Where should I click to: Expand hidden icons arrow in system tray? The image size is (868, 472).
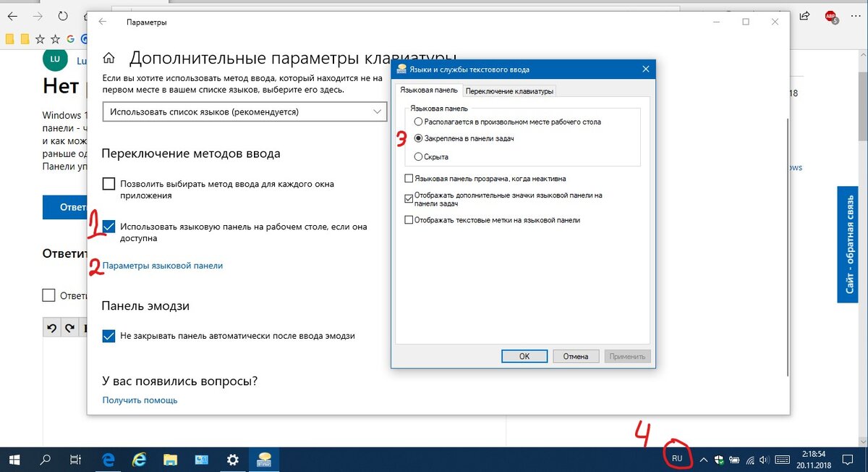[x=703, y=458]
